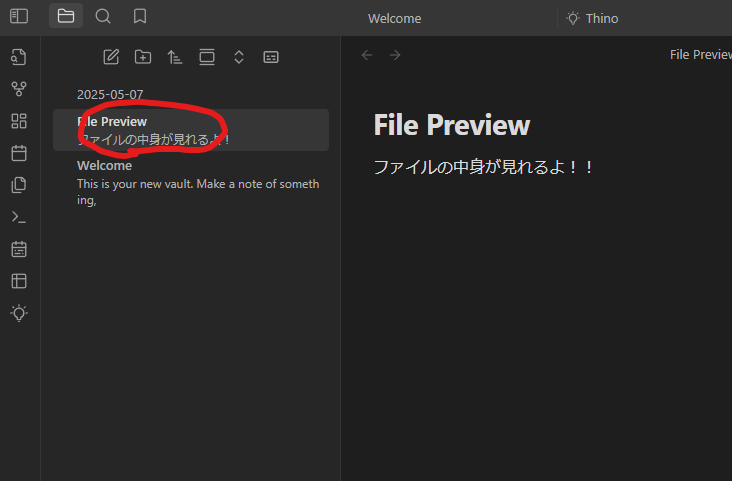Open quick switcher from the ribbon
Viewport: 732px width, 481px height.
tap(19, 57)
